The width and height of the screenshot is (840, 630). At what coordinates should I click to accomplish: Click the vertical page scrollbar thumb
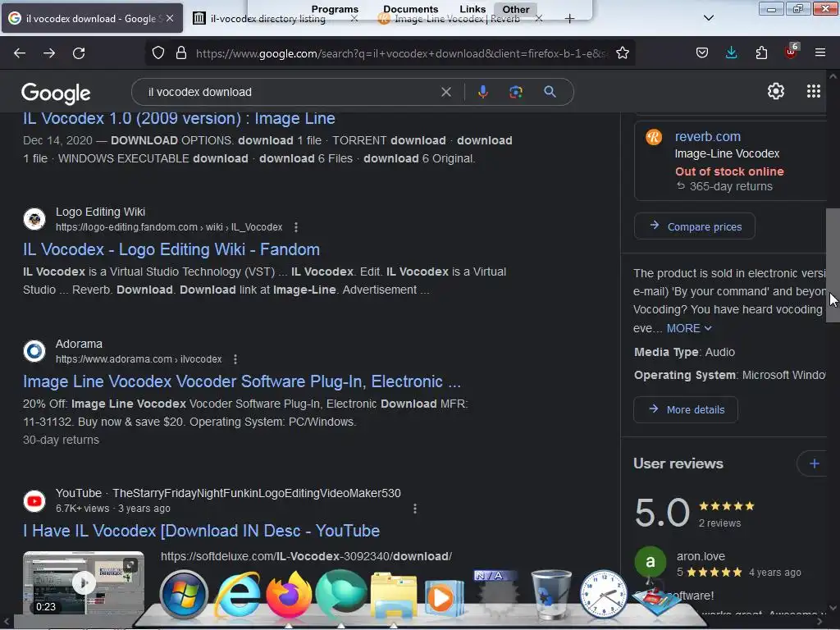(x=833, y=265)
